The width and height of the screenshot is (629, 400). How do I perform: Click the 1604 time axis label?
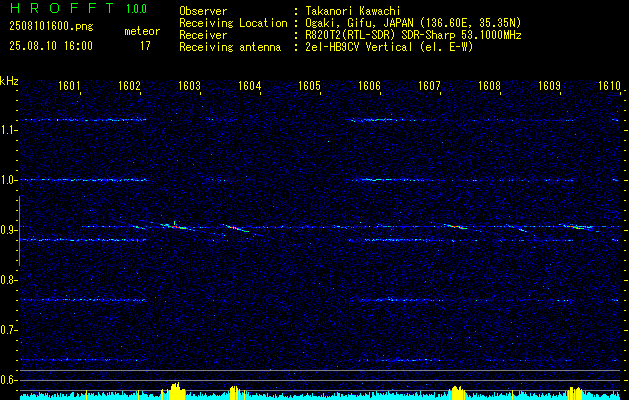click(249, 85)
